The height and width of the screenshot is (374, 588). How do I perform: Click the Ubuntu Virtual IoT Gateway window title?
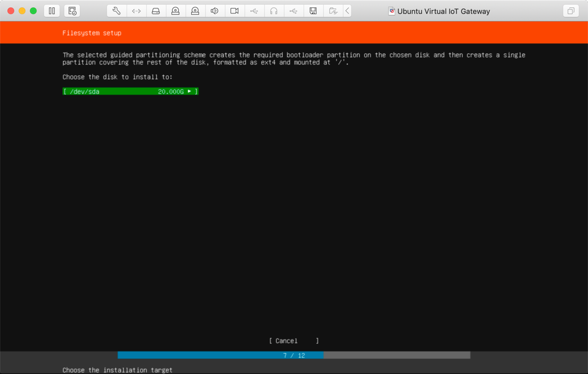click(444, 11)
